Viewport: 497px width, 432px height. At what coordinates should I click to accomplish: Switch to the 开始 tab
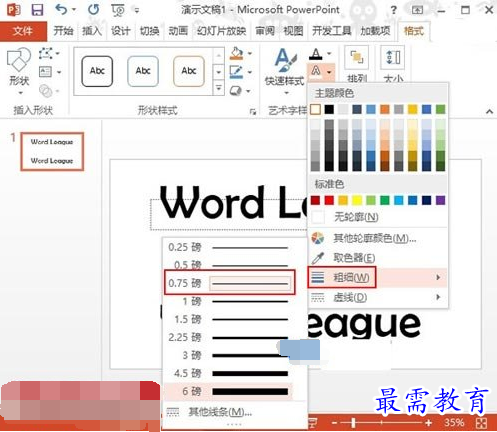click(x=63, y=31)
